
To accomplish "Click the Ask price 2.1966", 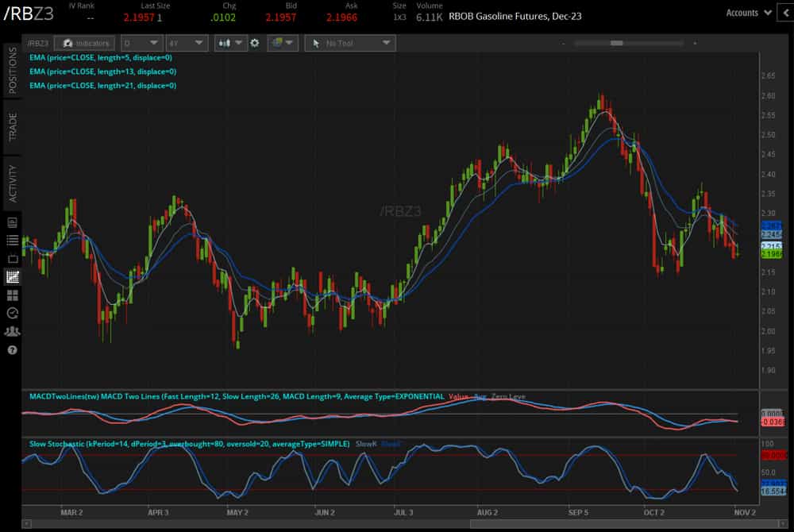I will (341, 17).
